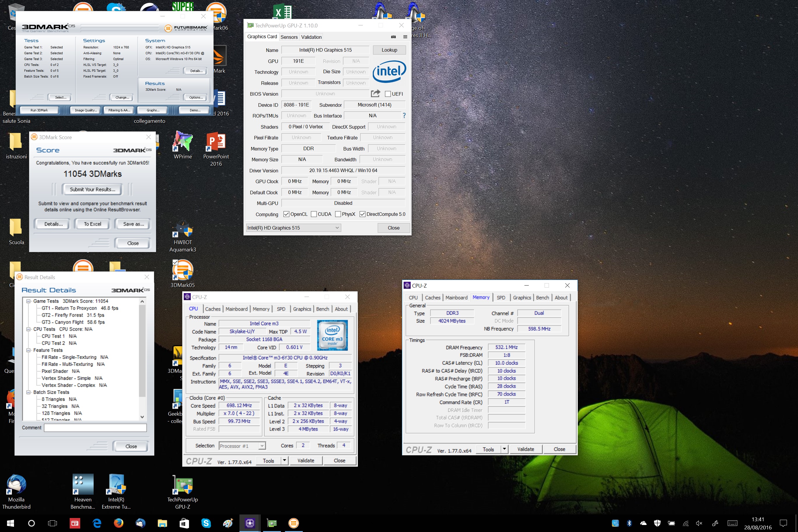Screen dimensions: 798x532
Task: Switch to 3DMark05 orange taskbar icon
Action: tap(293, 523)
